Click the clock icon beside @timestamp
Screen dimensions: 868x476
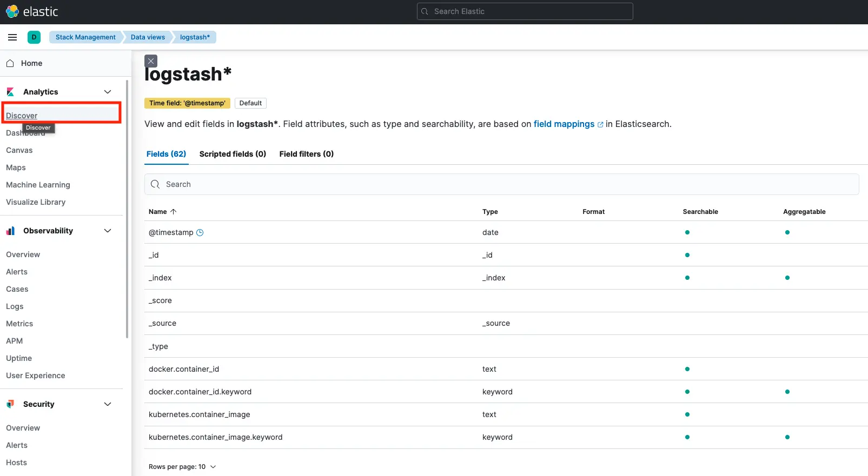click(x=200, y=232)
